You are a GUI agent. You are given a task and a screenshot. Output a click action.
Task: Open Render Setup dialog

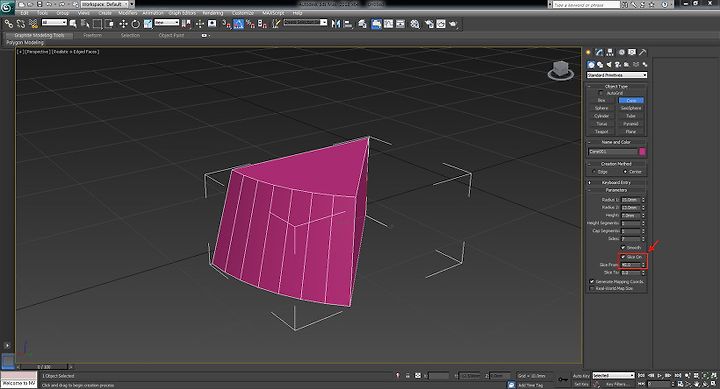pos(429,24)
